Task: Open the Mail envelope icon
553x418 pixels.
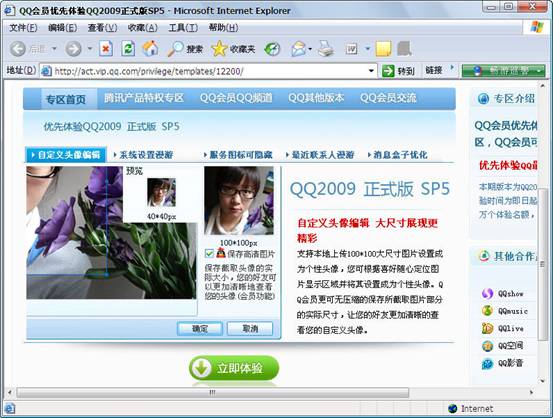Action: pyautogui.click(x=298, y=49)
